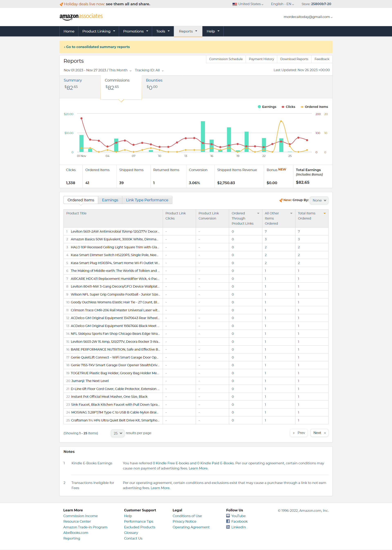
Task: Open the Help menu
Action: click(213, 31)
